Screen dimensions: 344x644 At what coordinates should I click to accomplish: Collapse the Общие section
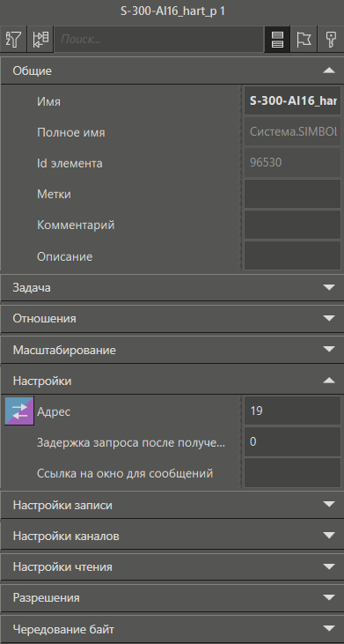[x=172, y=70]
